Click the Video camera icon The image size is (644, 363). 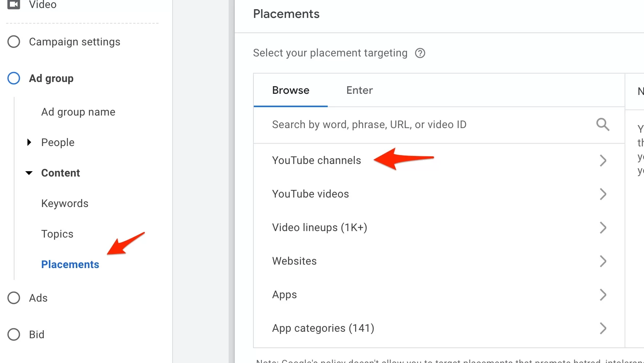coord(14,4)
